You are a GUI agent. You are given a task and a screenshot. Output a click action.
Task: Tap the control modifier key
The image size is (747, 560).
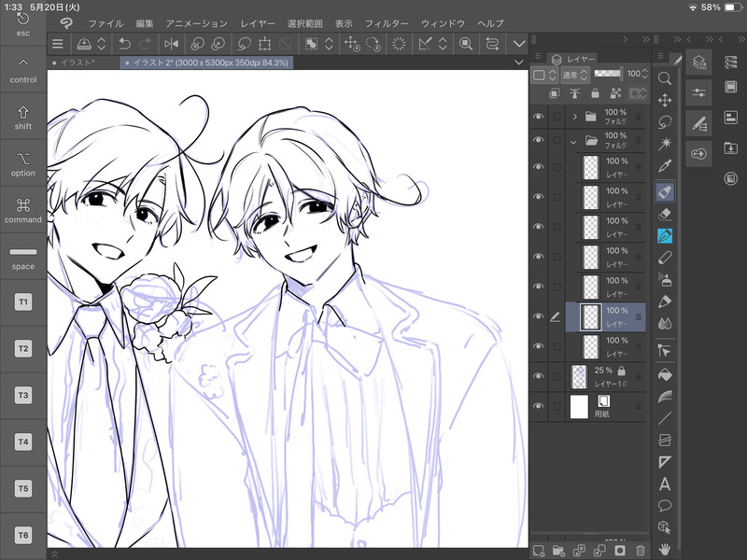coord(22,71)
